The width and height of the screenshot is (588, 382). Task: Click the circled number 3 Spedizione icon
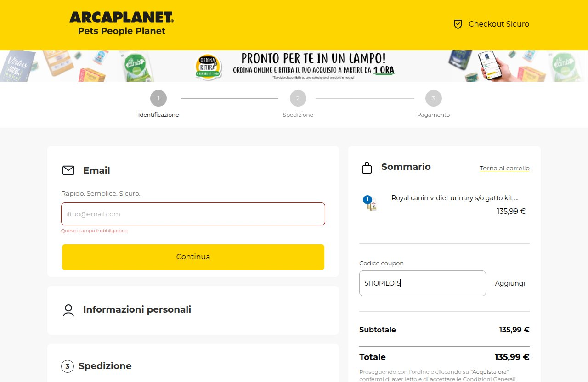point(68,366)
